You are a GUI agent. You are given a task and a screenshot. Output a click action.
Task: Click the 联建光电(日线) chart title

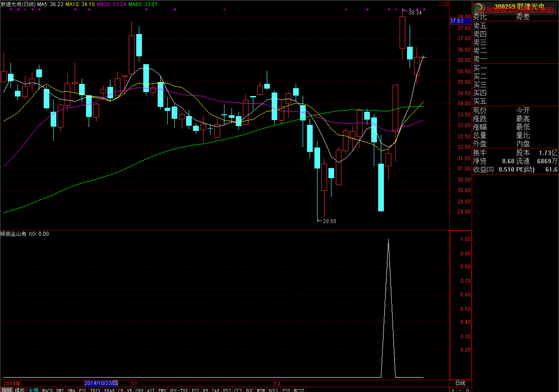18,4
